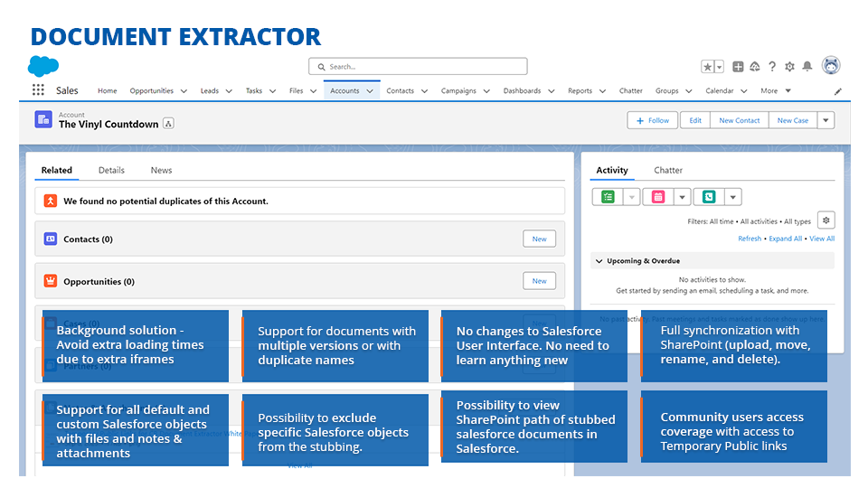Open the Contacts (0) related list title
Viewport: 868px width, 488px height.
88,239
